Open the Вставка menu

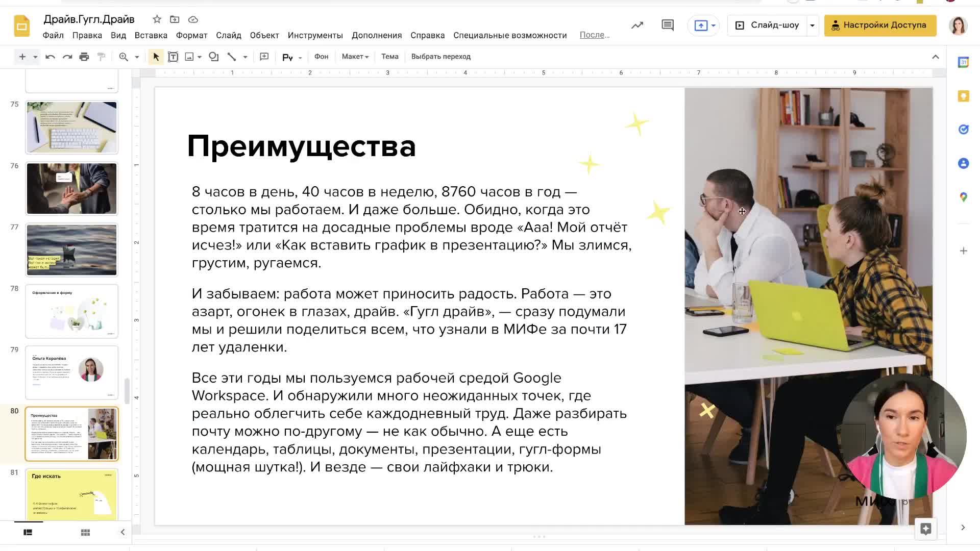(151, 35)
